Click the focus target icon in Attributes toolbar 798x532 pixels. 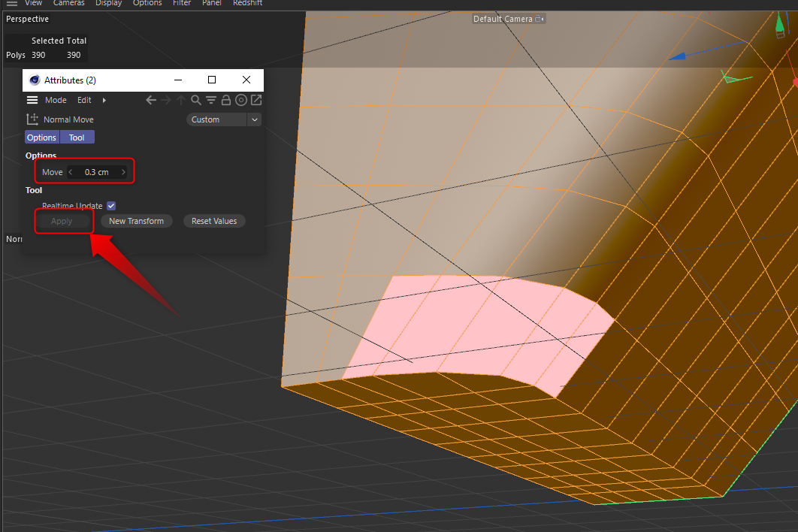241,100
